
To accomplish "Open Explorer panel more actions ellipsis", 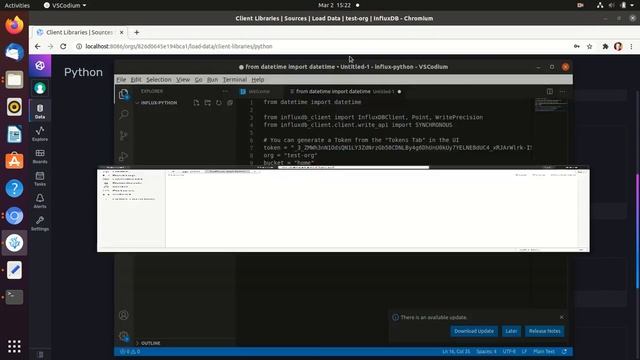I will point(225,91).
